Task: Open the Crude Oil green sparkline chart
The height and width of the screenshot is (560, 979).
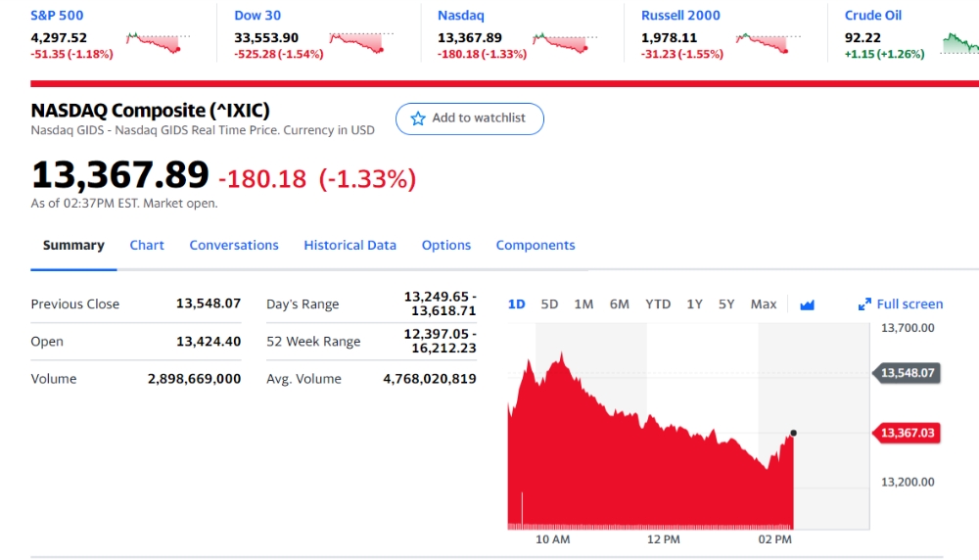Action: coord(960,43)
